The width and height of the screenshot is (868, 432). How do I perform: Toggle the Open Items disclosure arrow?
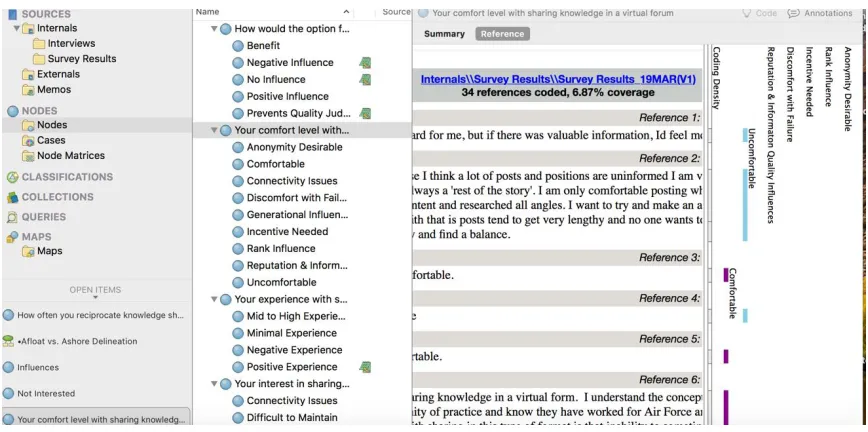coord(95,297)
